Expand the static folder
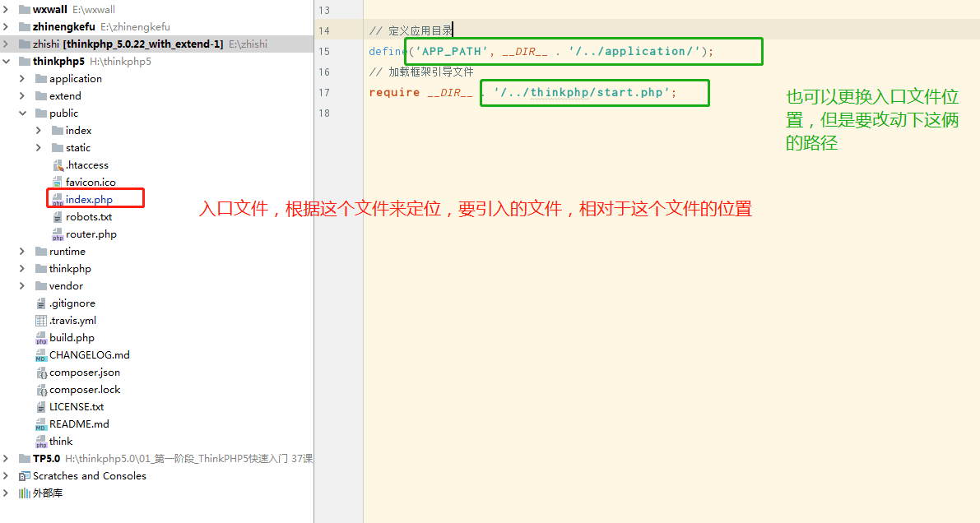Image resolution: width=980 pixels, height=523 pixels. point(39,147)
